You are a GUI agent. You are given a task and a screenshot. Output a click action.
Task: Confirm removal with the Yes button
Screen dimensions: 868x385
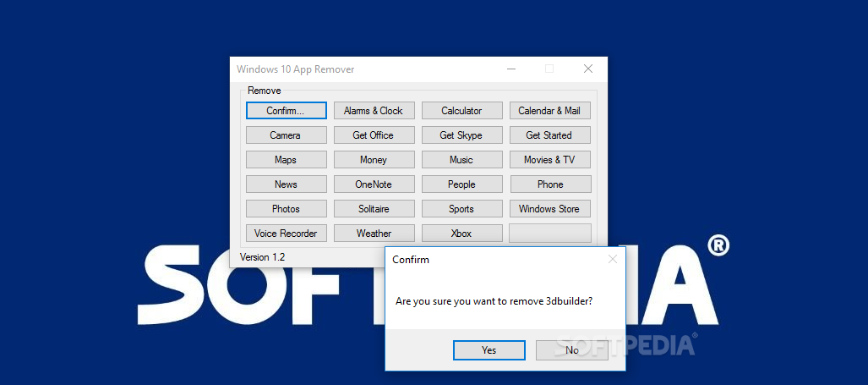(489, 350)
